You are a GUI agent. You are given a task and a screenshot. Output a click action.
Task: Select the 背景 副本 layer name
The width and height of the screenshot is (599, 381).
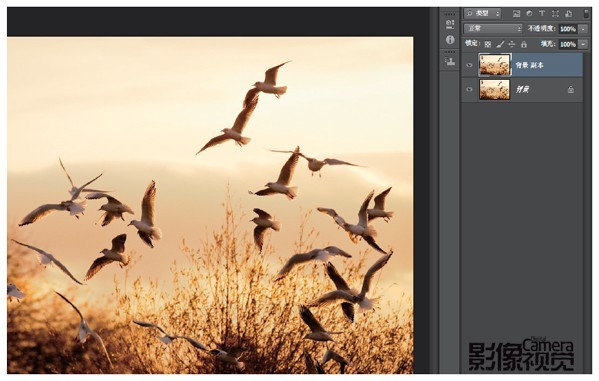[x=529, y=65]
